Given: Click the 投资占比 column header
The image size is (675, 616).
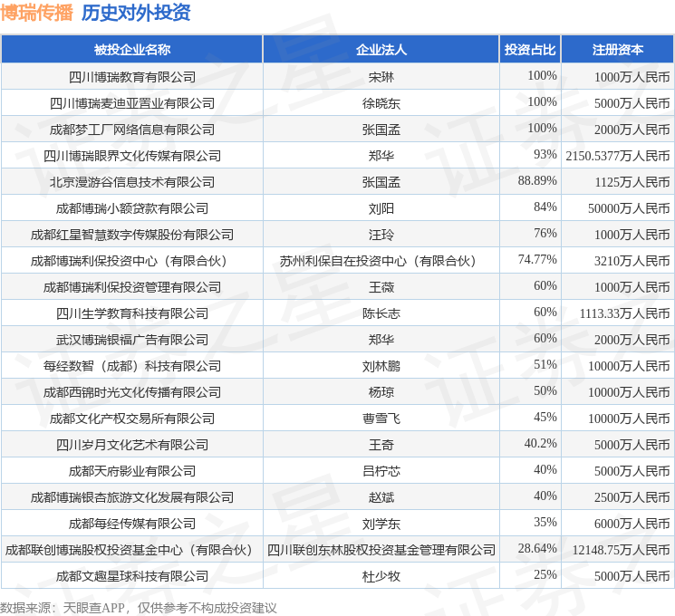Looking at the screenshot, I should click(530, 50).
